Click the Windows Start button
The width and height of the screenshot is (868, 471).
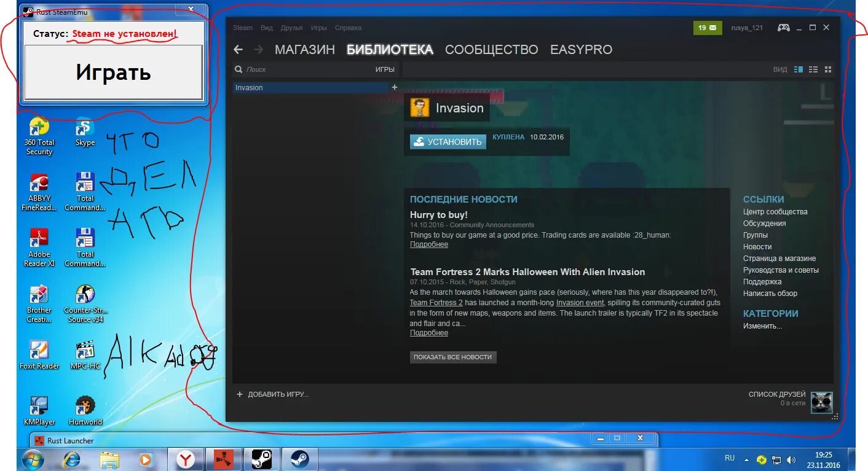point(33,459)
